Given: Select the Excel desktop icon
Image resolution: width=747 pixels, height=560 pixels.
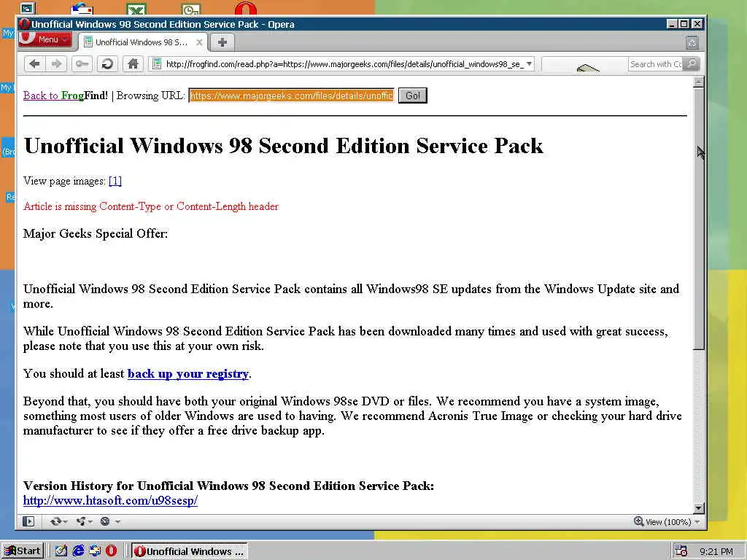Looking at the screenshot, I should point(136,9).
